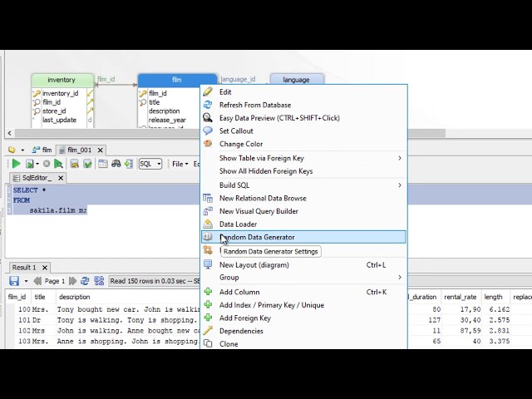Expand the Group submenu
Viewport: 532px width, 399px height.
click(303, 278)
